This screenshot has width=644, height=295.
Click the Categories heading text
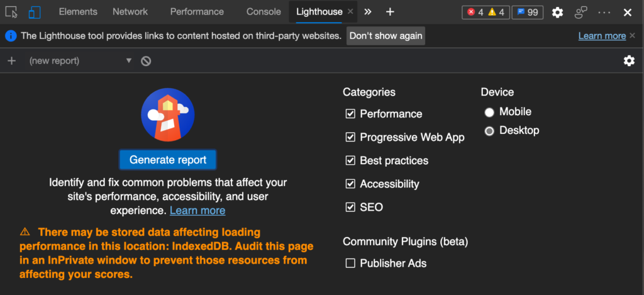tap(369, 92)
